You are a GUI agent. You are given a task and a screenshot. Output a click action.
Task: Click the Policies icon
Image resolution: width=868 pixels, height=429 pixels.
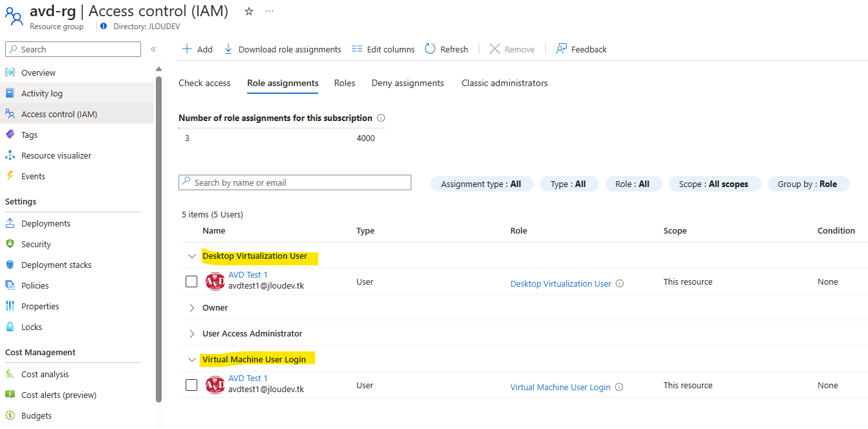tap(10, 285)
